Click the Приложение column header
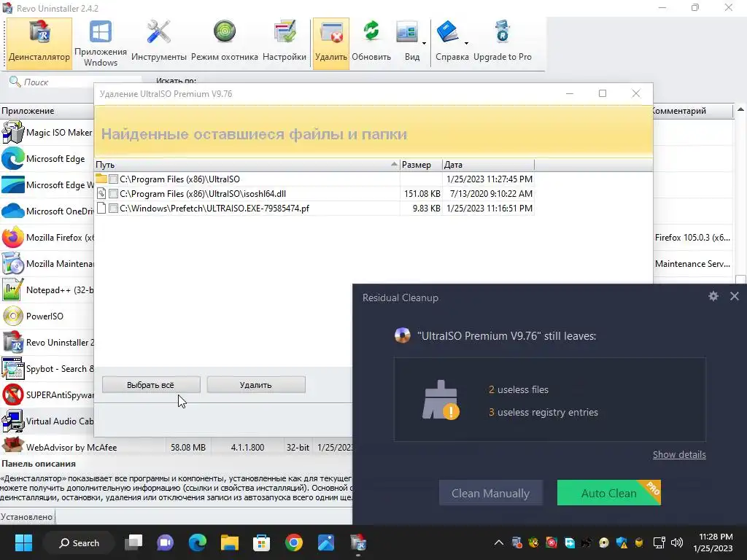This screenshot has height=560, width=747. tap(47, 111)
